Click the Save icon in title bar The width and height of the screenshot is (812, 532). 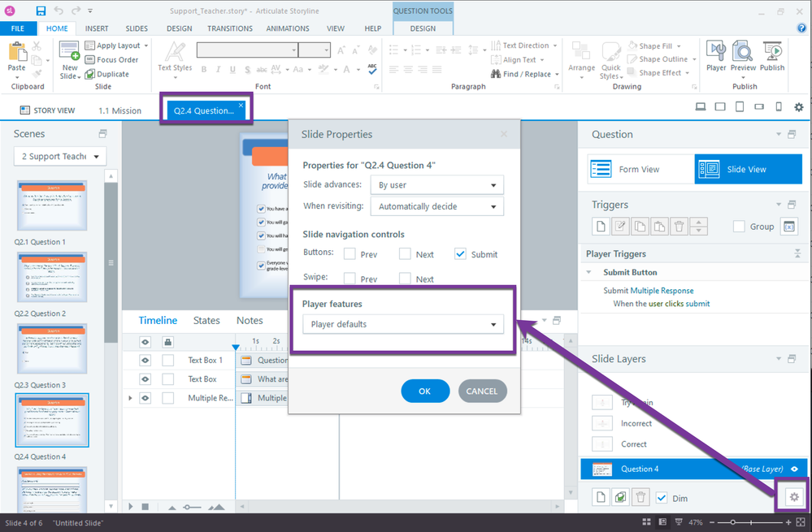pyautogui.click(x=41, y=11)
